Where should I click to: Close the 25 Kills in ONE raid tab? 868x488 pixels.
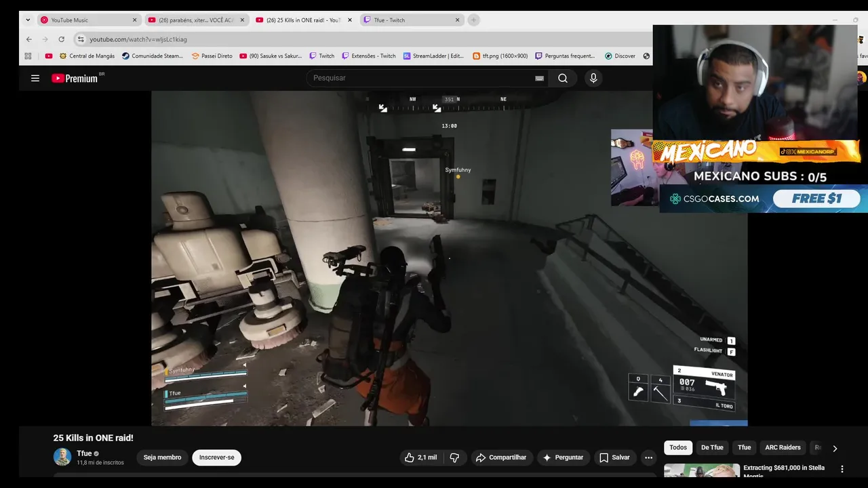click(350, 20)
